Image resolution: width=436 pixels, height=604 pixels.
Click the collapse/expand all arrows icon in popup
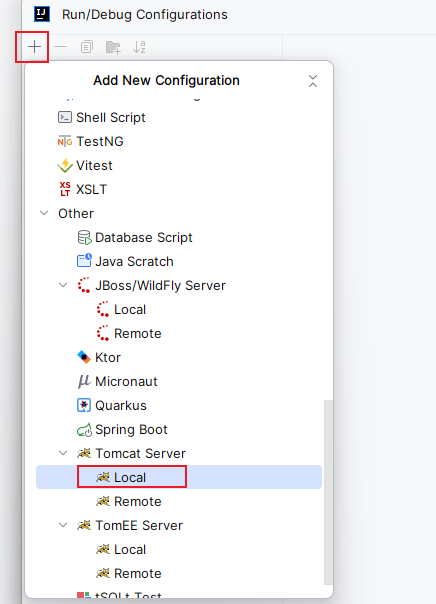313,81
